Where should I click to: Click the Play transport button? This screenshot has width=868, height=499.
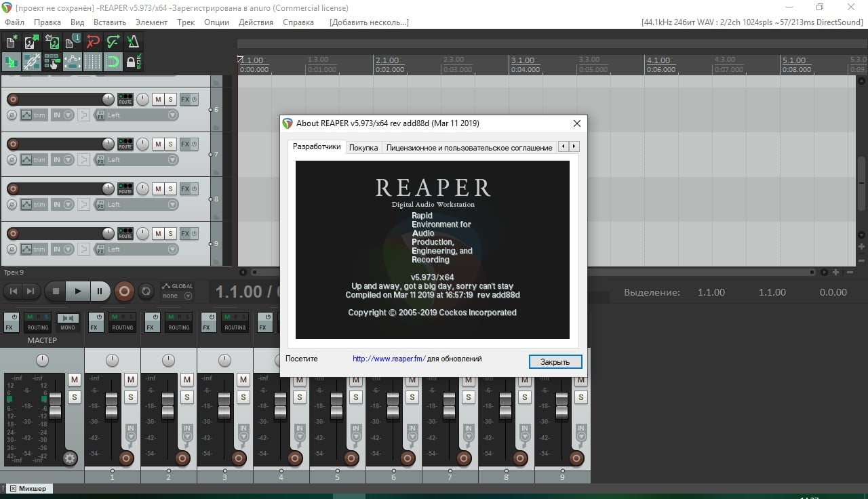[x=78, y=292]
